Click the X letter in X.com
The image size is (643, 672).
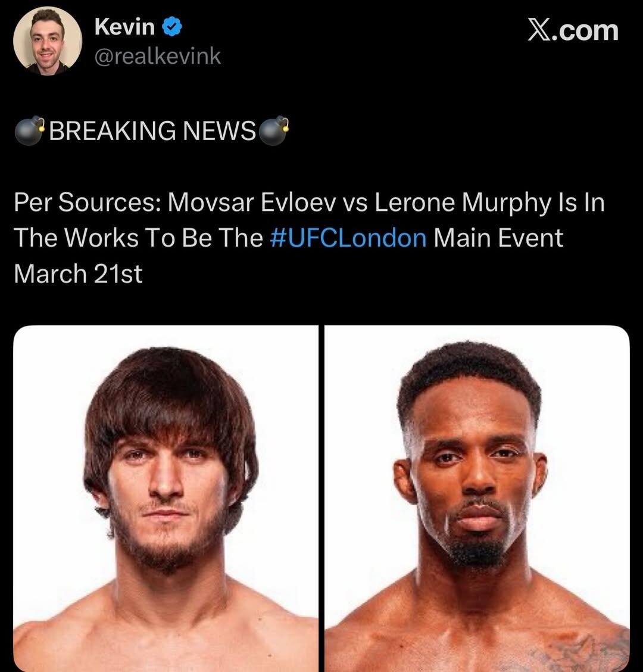[x=539, y=30]
